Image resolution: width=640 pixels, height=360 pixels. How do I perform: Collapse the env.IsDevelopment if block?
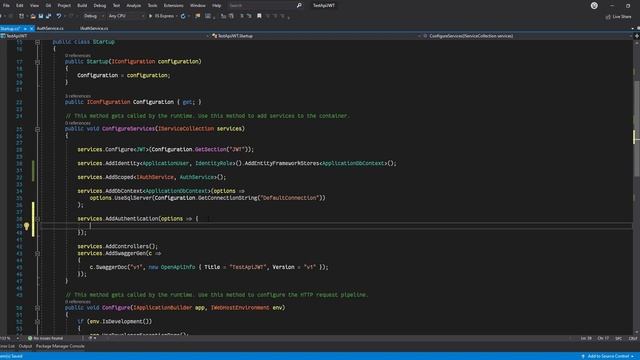pos(37,322)
